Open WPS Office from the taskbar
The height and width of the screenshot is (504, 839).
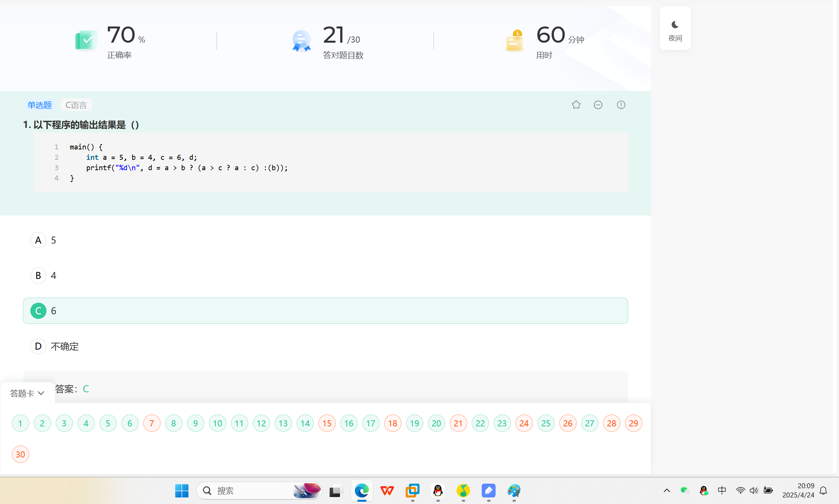pyautogui.click(x=387, y=491)
